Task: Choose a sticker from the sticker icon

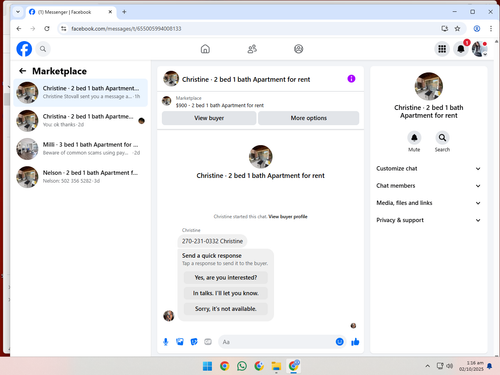Action: click(x=194, y=342)
